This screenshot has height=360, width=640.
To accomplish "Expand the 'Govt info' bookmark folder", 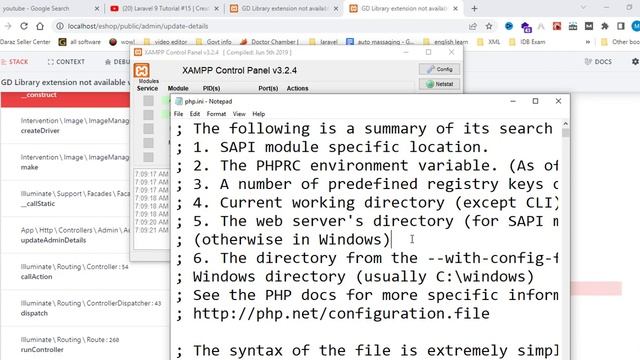I will click(213, 42).
